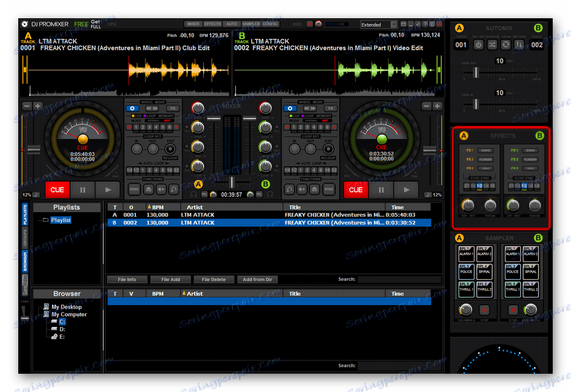Click the Automix fade out slider handle

tap(476, 72)
